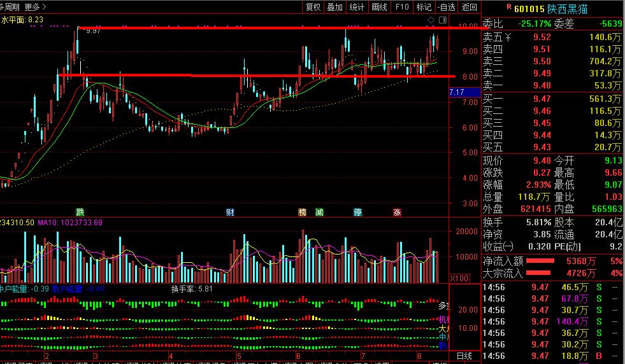The image size is (625, 364).
Task: Click the 现价 9.48 value
Action: [542, 160]
